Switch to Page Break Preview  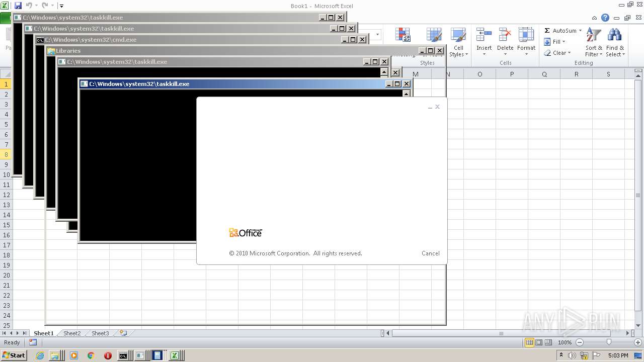548,342
